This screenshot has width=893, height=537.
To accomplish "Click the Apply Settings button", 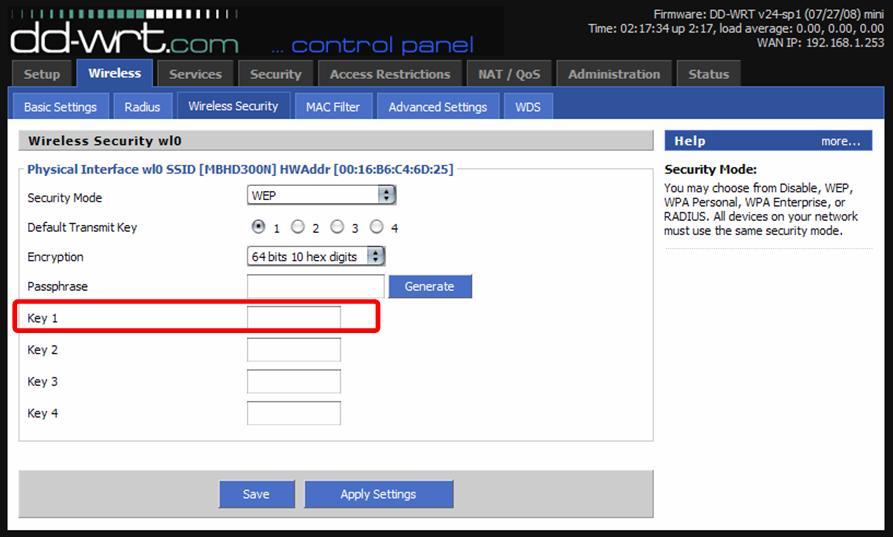I will click(x=379, y=494).
